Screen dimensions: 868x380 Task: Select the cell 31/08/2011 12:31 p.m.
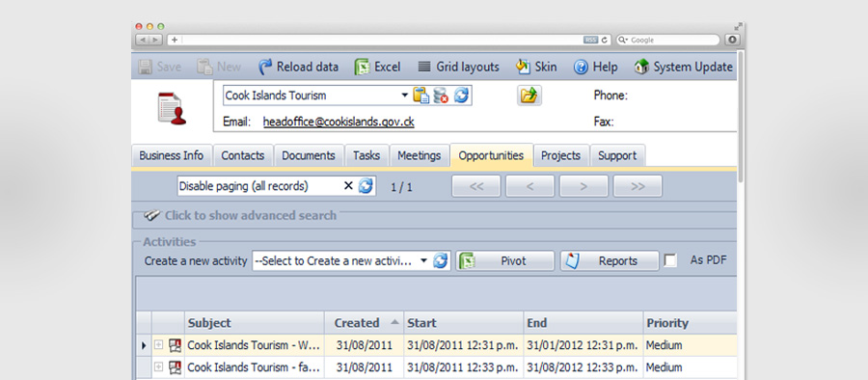click(x=464, y=345)
